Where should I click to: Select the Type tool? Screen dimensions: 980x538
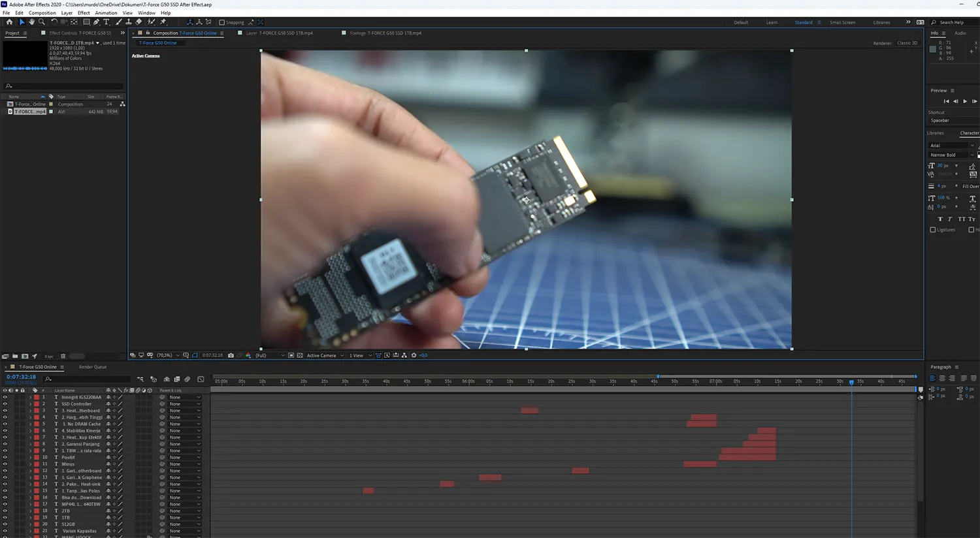(x=106, y=22)
